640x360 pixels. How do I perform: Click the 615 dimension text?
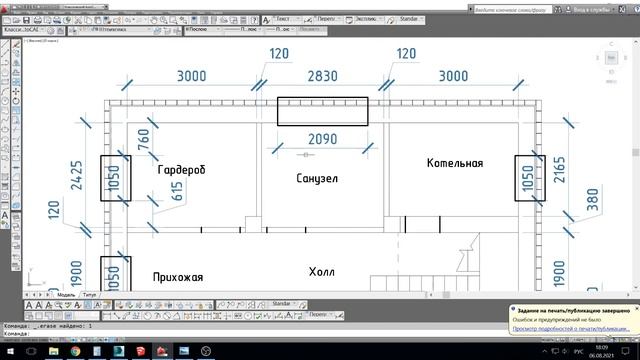point(176,191)
